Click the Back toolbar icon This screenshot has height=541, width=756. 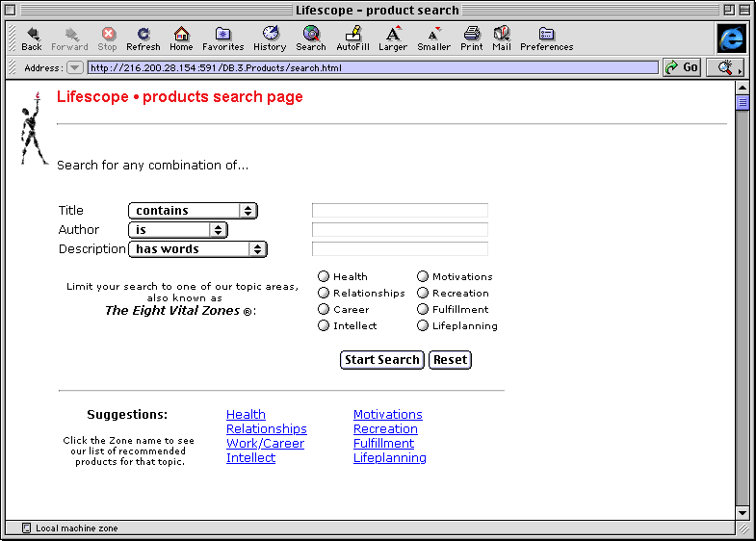tap(32, 39)
